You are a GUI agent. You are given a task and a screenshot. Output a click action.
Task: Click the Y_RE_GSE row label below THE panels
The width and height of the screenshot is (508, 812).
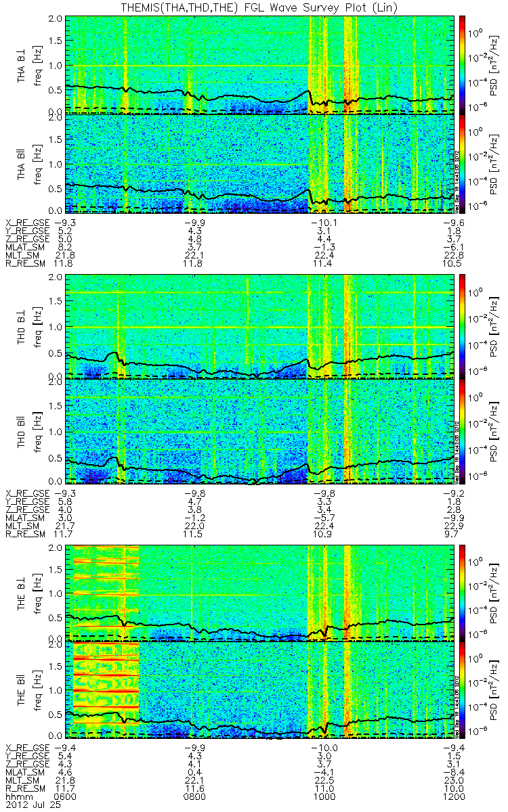(x=28, y=757)
